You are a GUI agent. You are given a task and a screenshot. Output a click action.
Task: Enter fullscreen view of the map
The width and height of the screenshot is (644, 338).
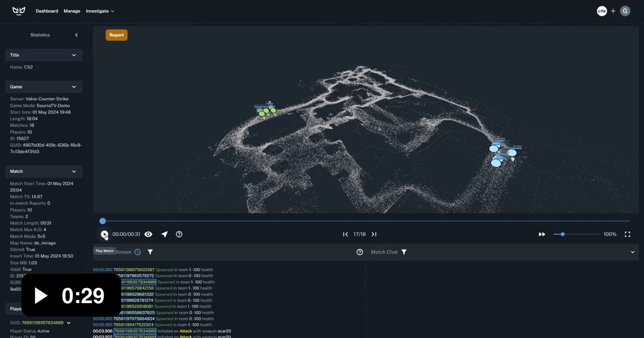(627, 234)
